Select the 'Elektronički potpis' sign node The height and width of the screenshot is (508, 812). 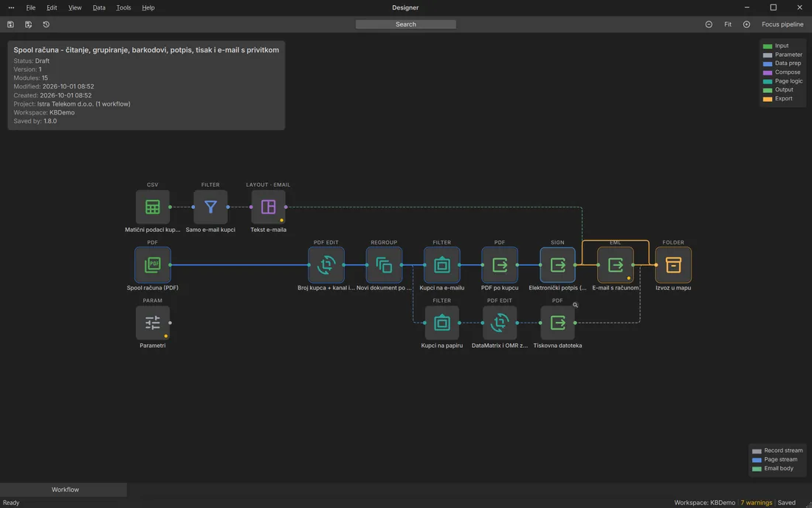557,264
